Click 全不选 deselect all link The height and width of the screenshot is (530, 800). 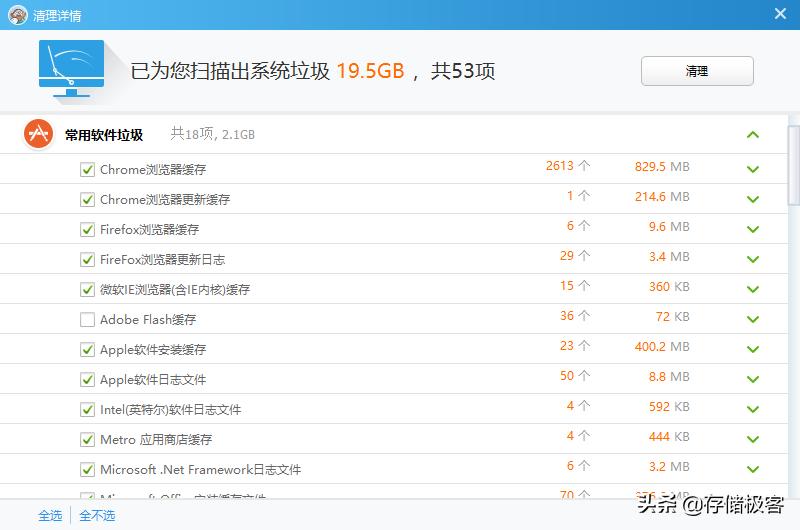pyautogui.click(x=97, y=516)
